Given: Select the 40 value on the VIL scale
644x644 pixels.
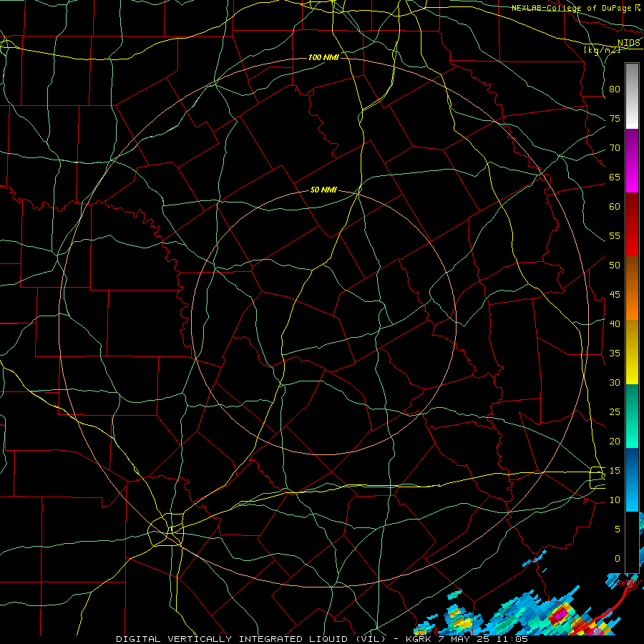Looking at the screenshot, I should point(615,324).
